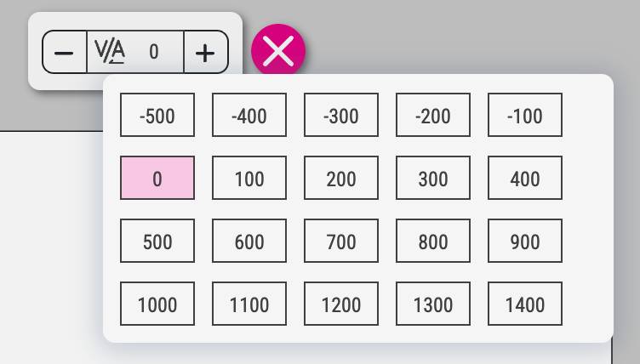This screenshot has width=640, height=364.
Task: Choose the 900 tracking value
Action: [x=525, y=242]
